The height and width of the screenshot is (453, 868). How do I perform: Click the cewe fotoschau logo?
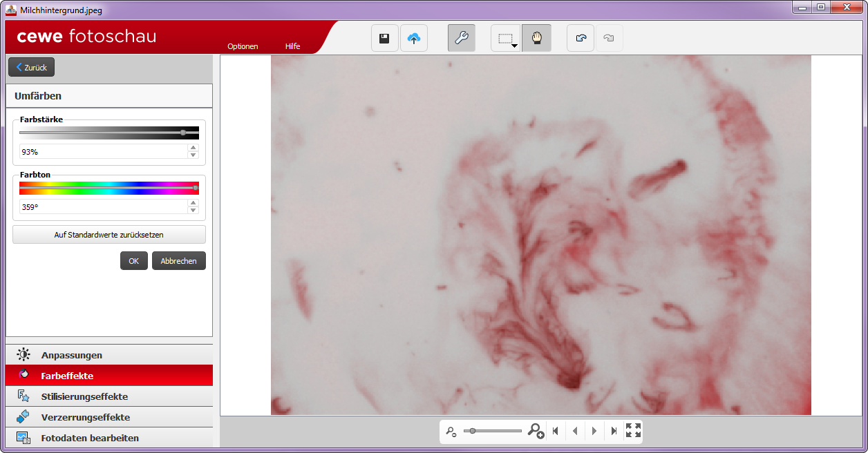87,36
